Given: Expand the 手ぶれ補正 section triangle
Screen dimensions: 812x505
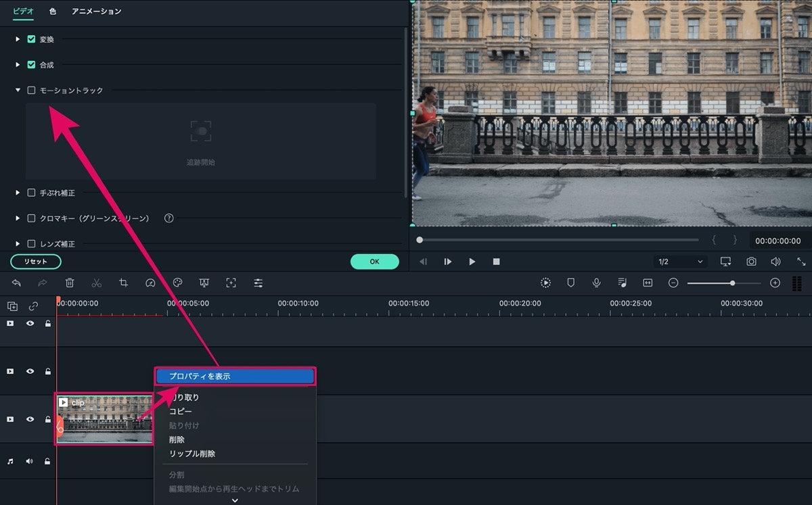Looking at the screenshot, I should (x=18, y=193).
